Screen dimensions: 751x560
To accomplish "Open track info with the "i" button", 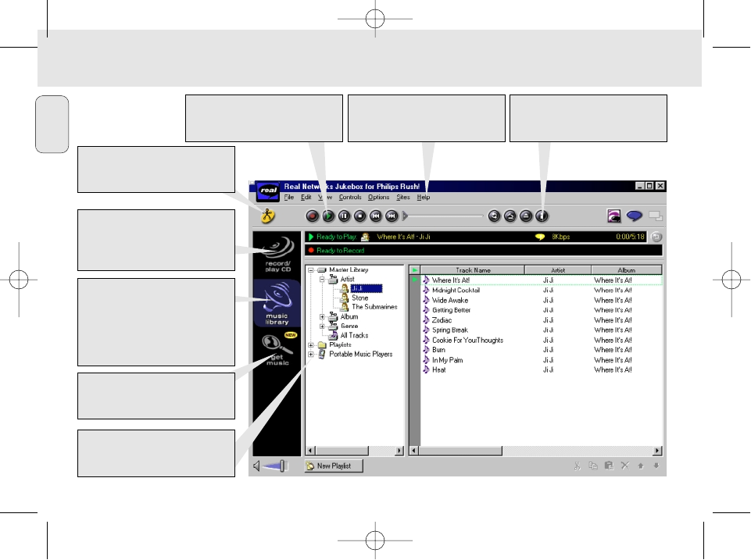I will pyautogui.click(x=542, y=216).
